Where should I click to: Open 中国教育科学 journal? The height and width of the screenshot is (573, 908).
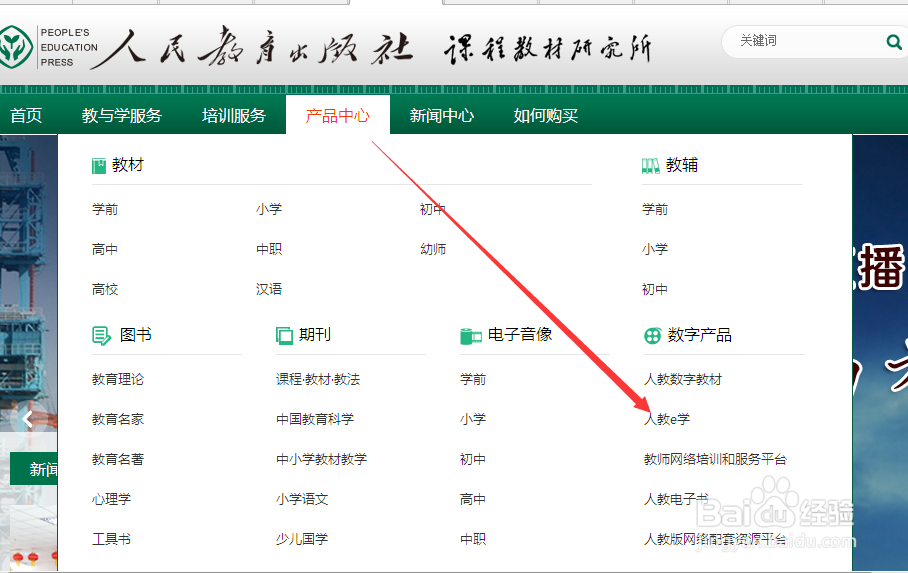pos(315,419)
